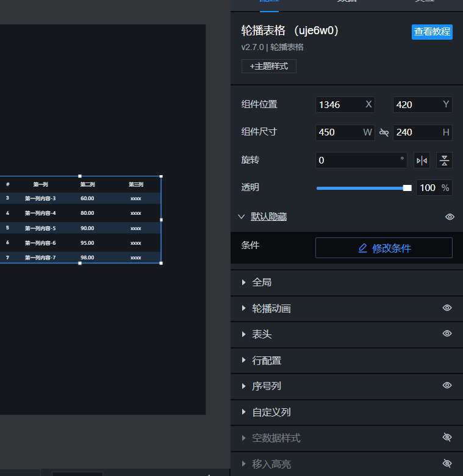The height and width of the screenshot is (476, 463).
Task: Show the 空数据样式 section via eye icon
Action: click(447, 437)
